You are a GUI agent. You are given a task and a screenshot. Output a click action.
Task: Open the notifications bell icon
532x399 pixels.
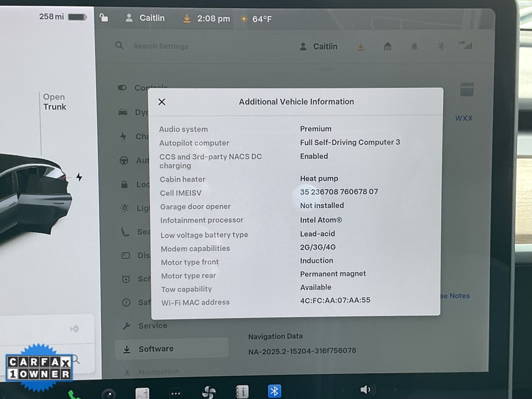(x=414, y=47)
